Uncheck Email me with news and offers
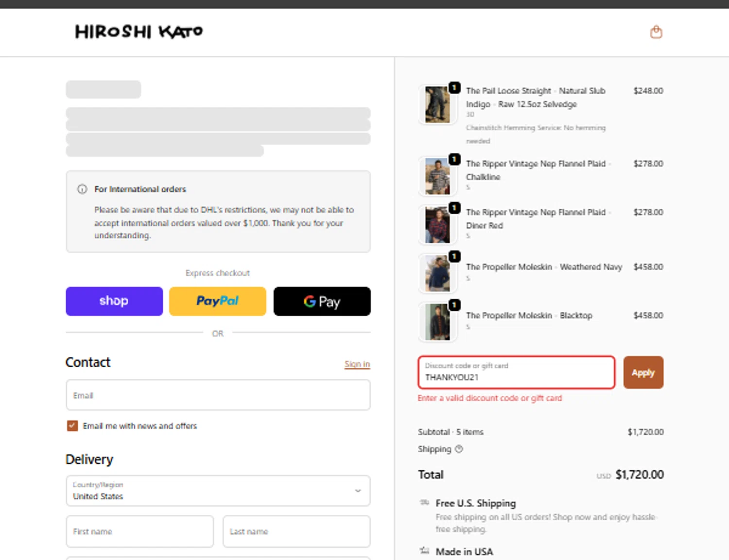 click(x=72, y=426)
